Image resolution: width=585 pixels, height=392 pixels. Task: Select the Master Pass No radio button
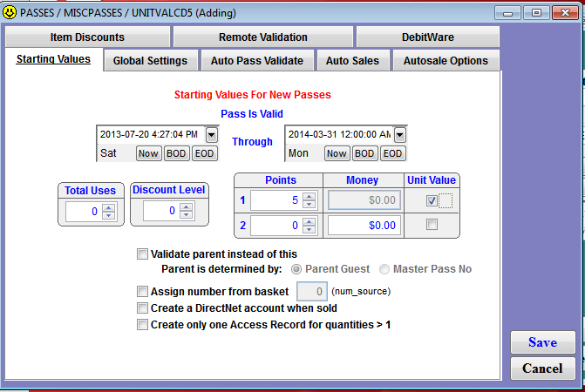(384, 269)
